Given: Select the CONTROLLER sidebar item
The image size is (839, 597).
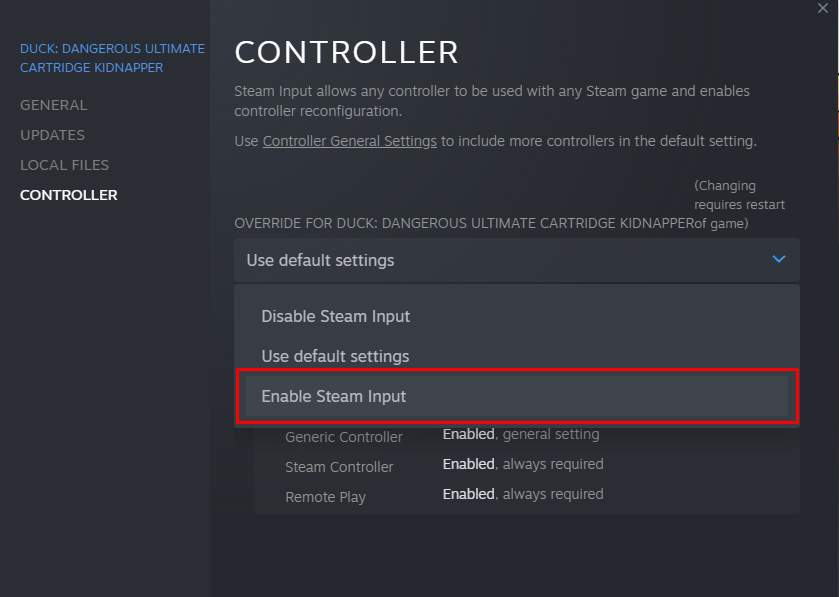Looking at the screenshot, I should 69,195.
